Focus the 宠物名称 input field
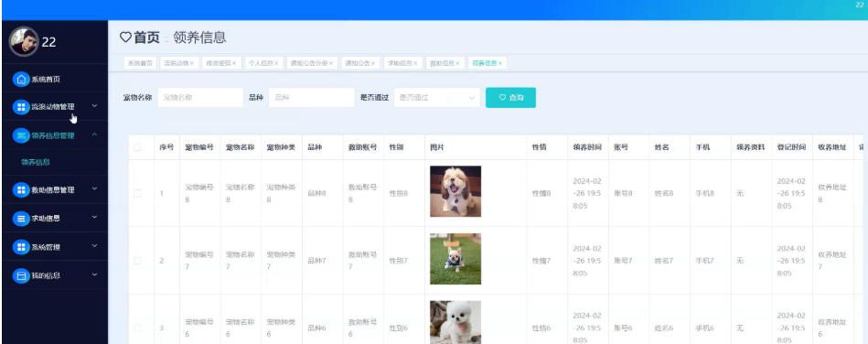The width and height of the screenshot is (868, 344). click(x=200, y=98)
